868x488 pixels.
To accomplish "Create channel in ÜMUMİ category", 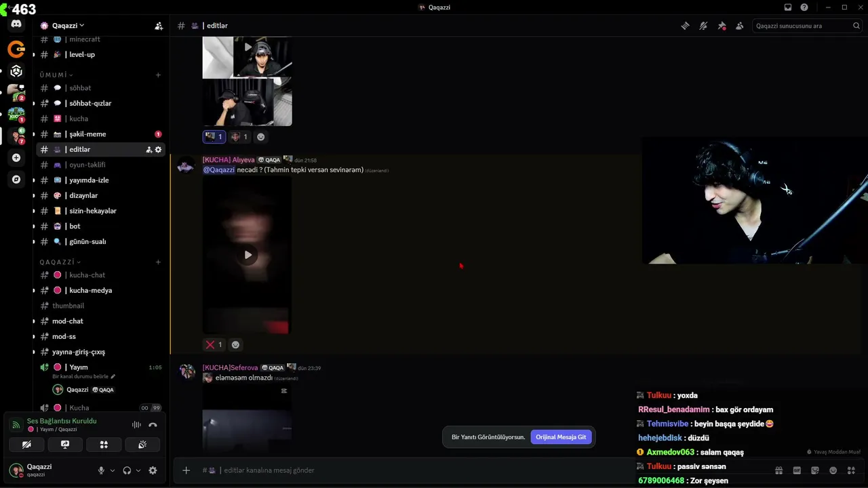I will [x=158, y=75].
